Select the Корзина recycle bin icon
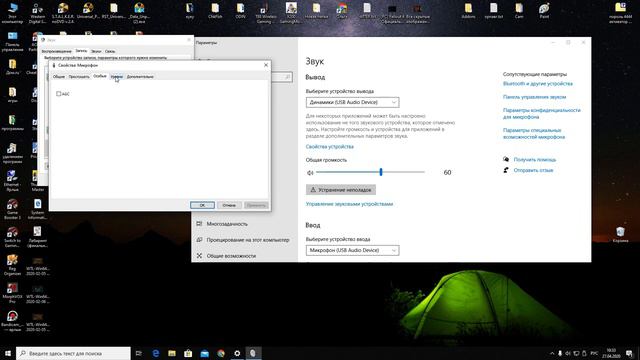 [620, 235]
